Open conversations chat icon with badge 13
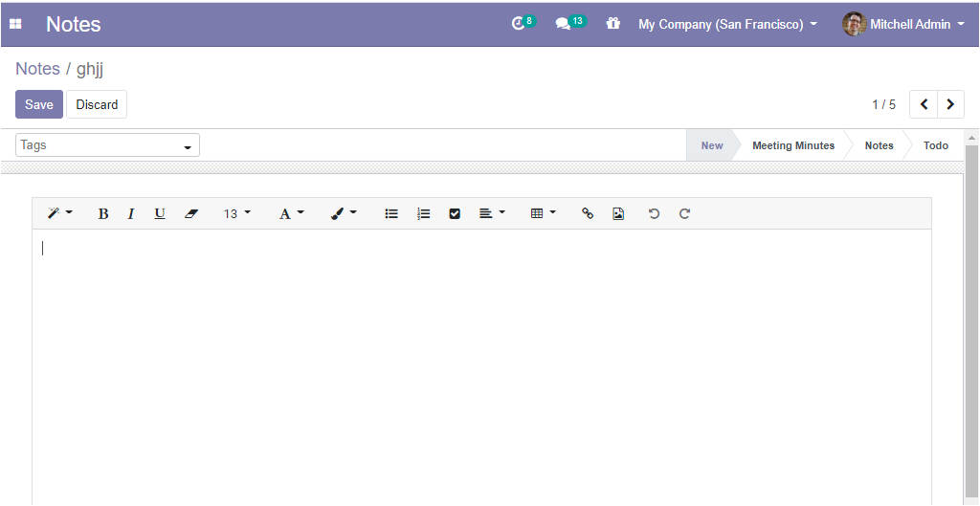Screen dimensions: 980x506 click(569, 23)
